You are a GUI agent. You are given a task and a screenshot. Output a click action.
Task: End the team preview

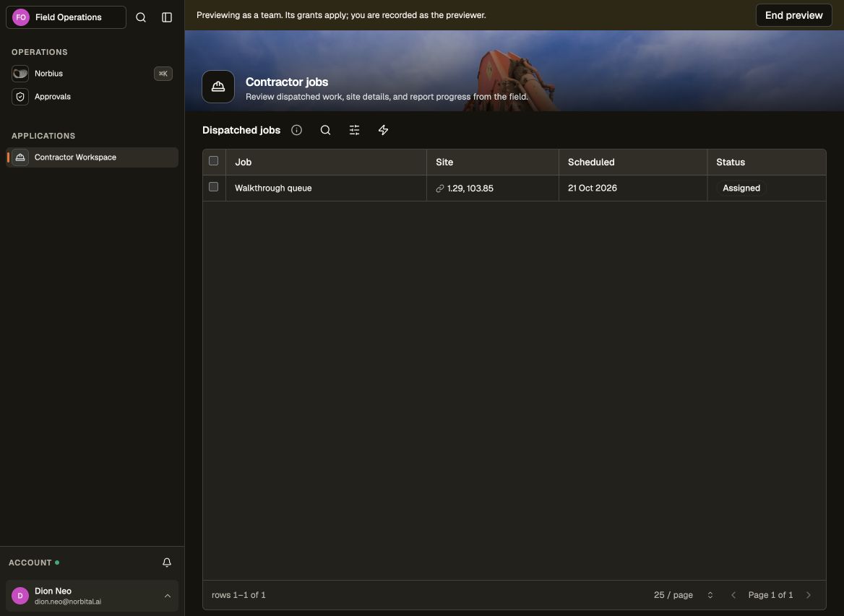pos(793,15)
